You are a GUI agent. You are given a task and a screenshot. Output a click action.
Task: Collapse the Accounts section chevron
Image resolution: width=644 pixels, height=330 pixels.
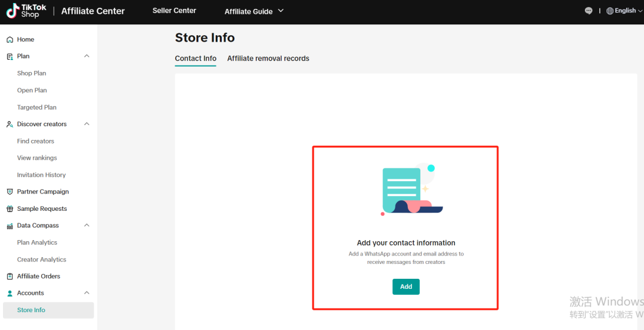coord(86,293)
